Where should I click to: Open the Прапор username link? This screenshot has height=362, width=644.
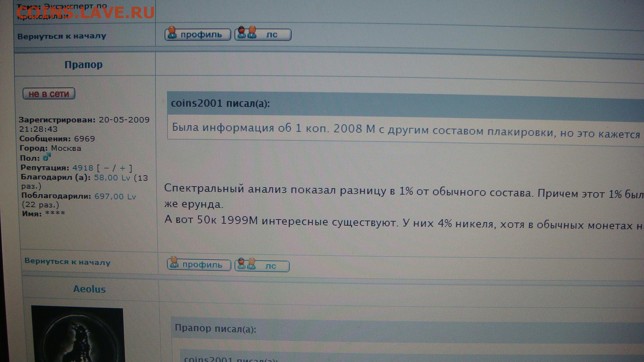point(84,64)
